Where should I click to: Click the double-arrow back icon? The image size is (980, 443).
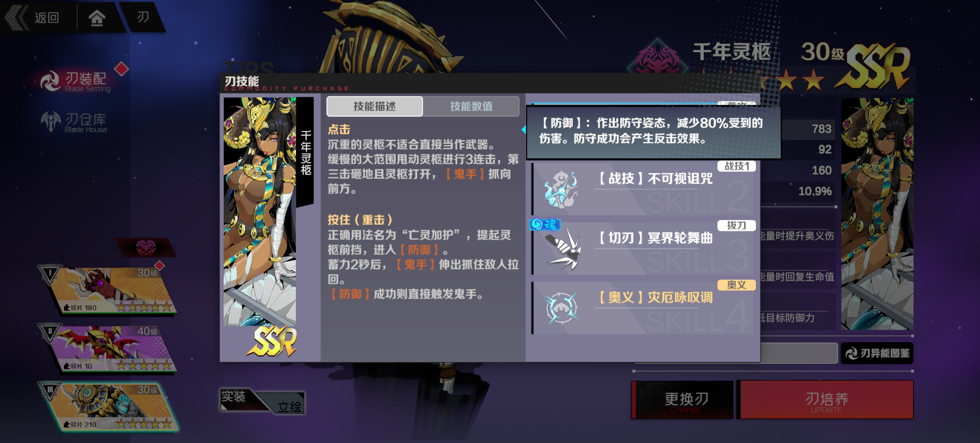(16, 18)
